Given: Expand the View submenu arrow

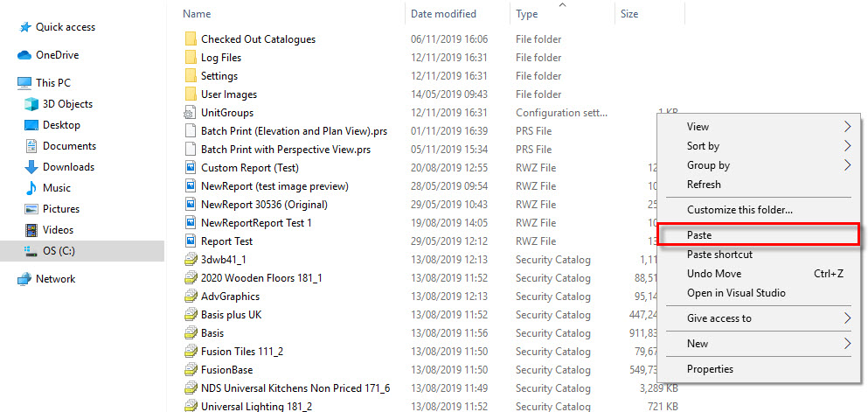Looking at the screenshot, I should 848,127.
